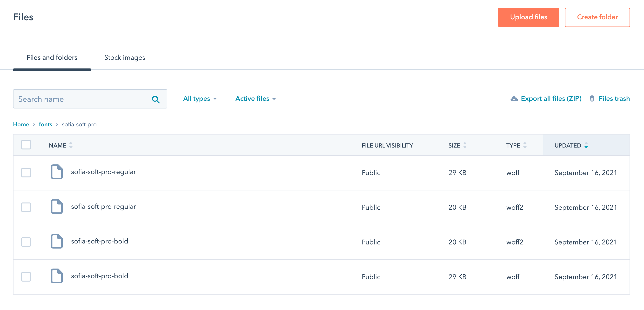The height and width of the screenshot is (310, 644).
Task: Select checkbox for sofia-soft-pro-regular woff row
Action: click(26, 173)
